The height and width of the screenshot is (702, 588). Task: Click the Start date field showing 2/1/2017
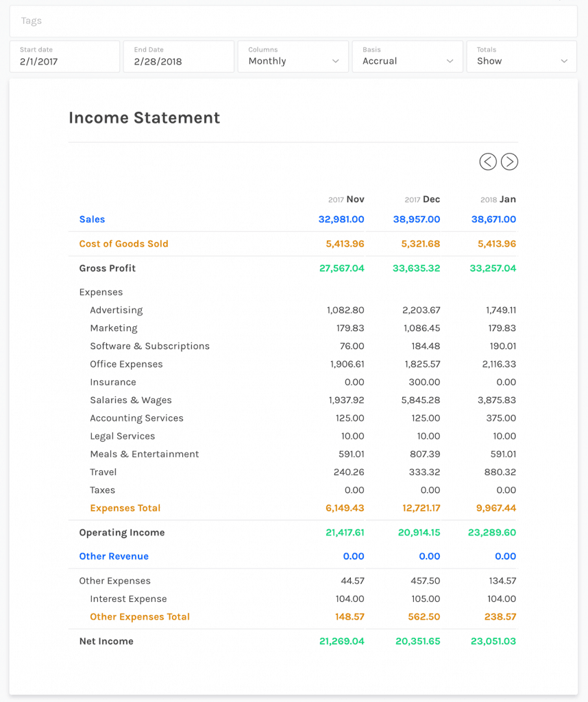[64, 60]
